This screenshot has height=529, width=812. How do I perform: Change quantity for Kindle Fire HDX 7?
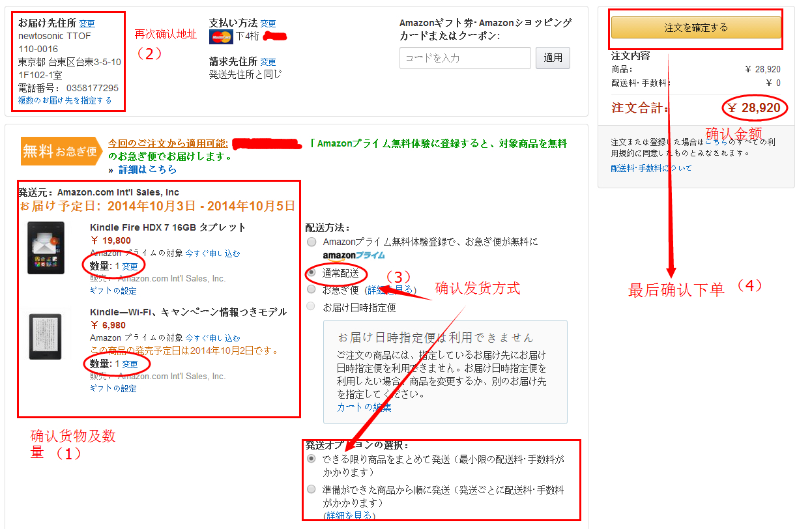click(x=130, y=266)
